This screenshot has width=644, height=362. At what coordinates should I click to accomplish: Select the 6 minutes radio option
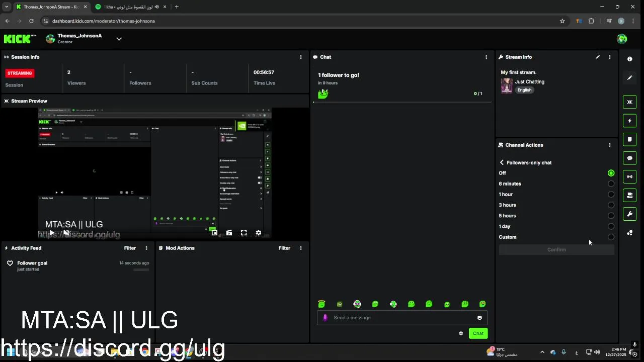pyautogui.click(x=611, y=184)
